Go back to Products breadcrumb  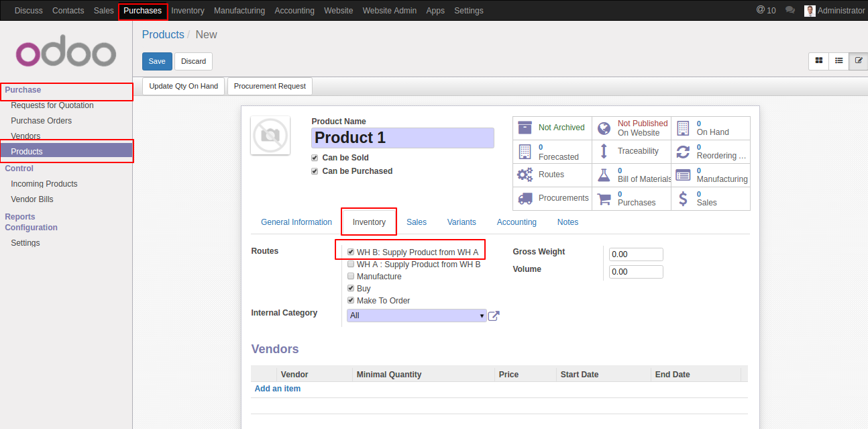[x=163, y=34]
